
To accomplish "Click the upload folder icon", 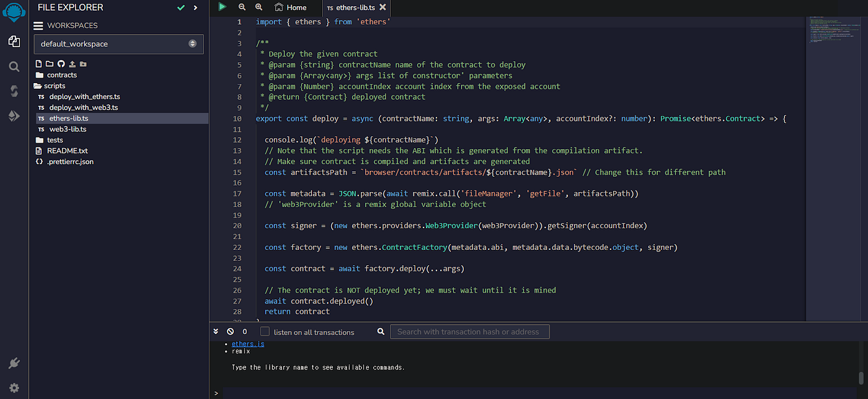I will (83, 64).
